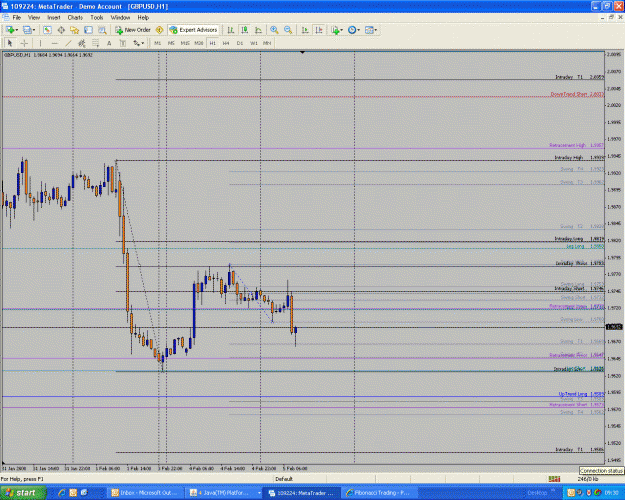Expand the Periods dropdown arrow
The width and height of the screenshot is (625, 500).
(358, 30)
